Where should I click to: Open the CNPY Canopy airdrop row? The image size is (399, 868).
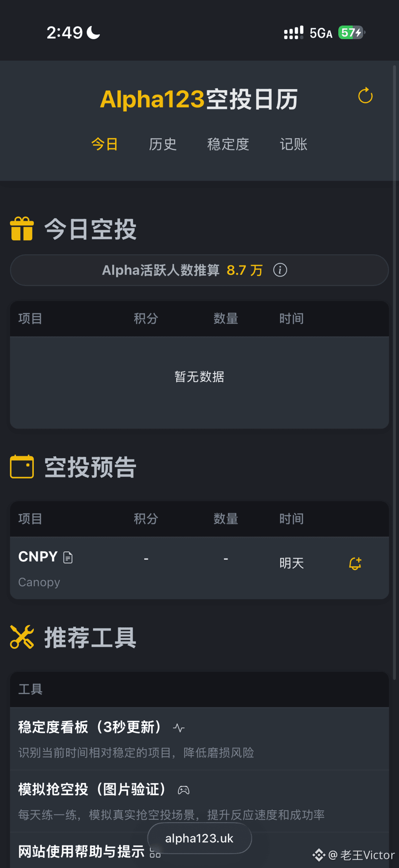199,568
